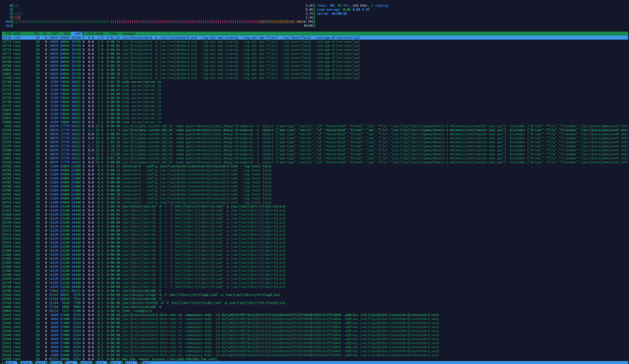The width and height of the screenshot is (629, 364).
Task: Sort by the VIRT column header
Action: pyautogui.click(x=54, y=34)
